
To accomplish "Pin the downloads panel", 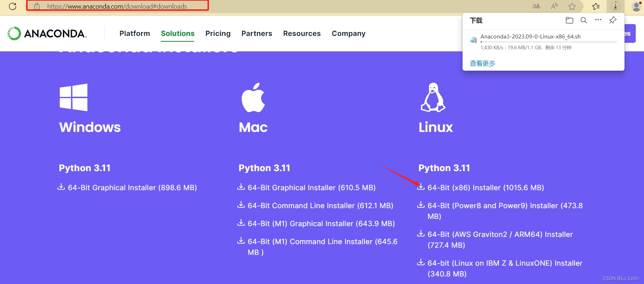I will click(x=613, y=20).
